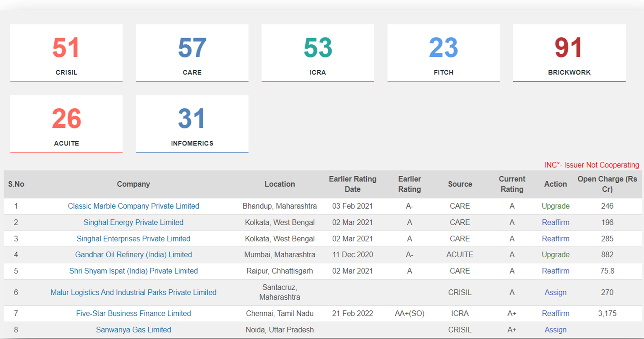Viewport: 644px width, 339px height.
Task: Select the 21 Feb 2022 date cell
Action: pos(353,313)
